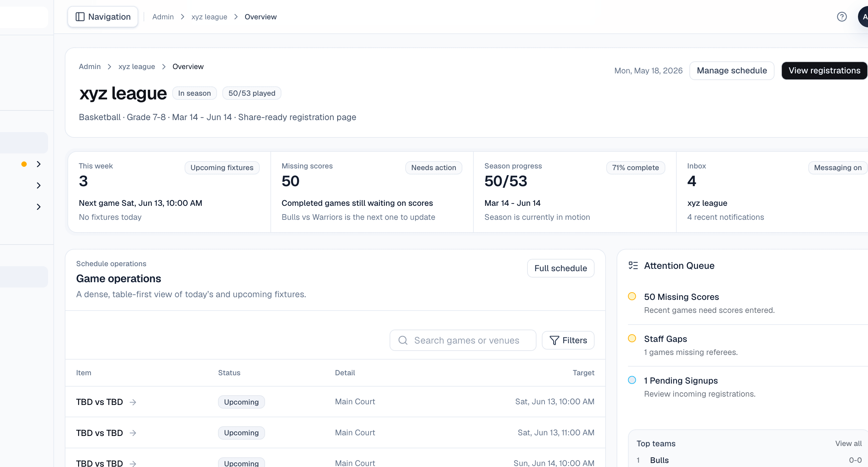Click Upcoming status on Sat 11:00 AM row
The width and height of the screenshot is (868, 467).
(x=241, y=433)
